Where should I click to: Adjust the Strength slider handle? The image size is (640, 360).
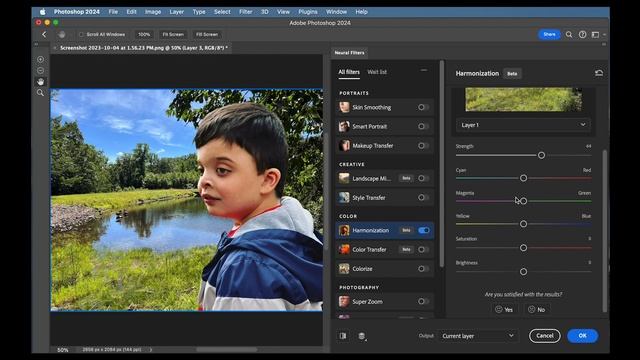541,156
